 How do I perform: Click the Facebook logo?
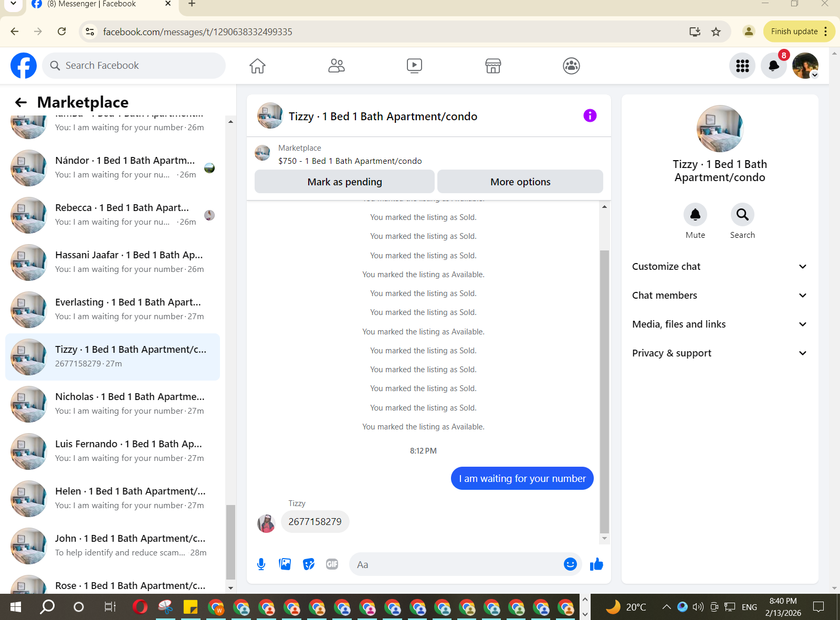(x=24, y=66)
